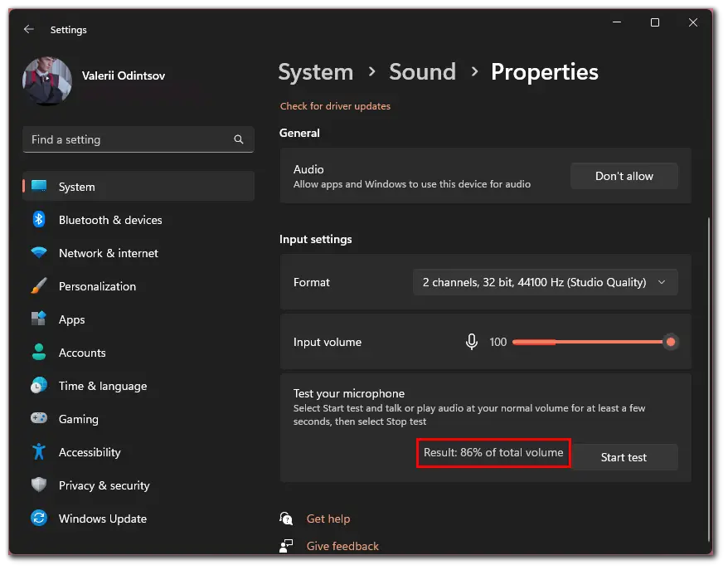The height and width of the screenshot is (570, 728).
Task: Click the Input volume slider handle
Action: (x=671, y=343)
